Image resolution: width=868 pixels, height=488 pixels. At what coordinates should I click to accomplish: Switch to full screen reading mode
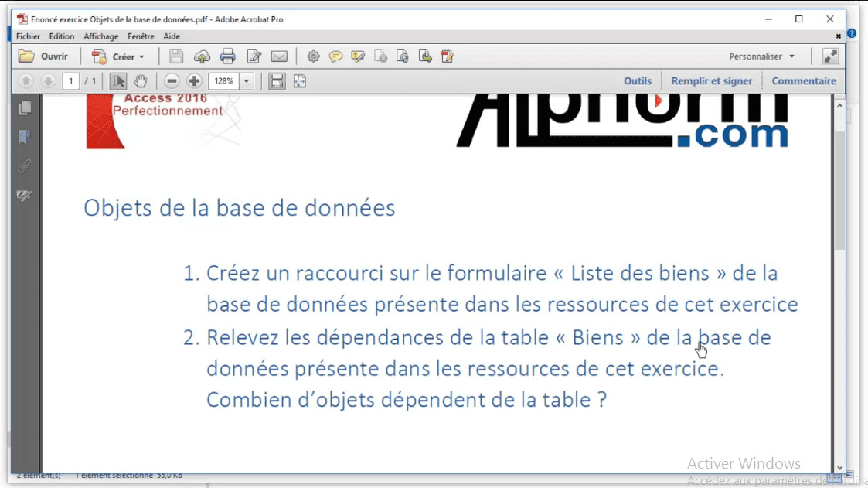[x=829, y=56]
